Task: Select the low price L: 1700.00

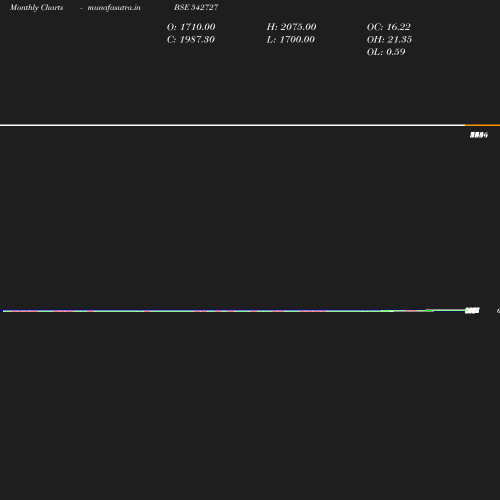Action: [290, 39]
